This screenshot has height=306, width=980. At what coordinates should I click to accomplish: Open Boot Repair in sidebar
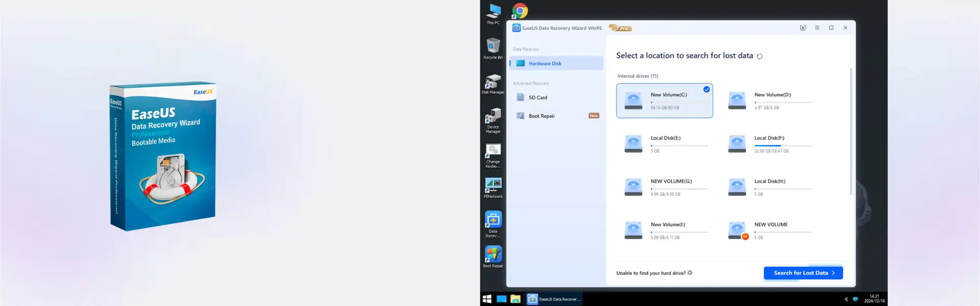point(556,116)
